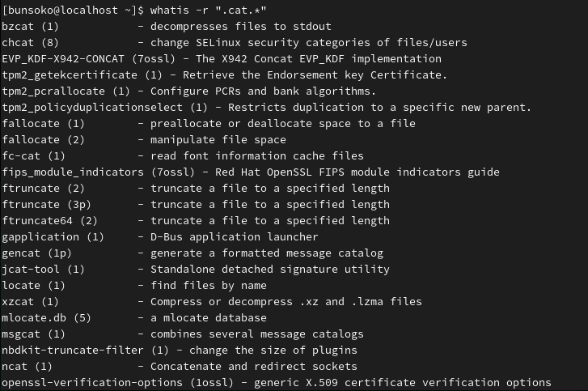588x391 pixels.
Task: Click the EVP_KDF-X942-CONCAT entry
Action: [63, 59]
